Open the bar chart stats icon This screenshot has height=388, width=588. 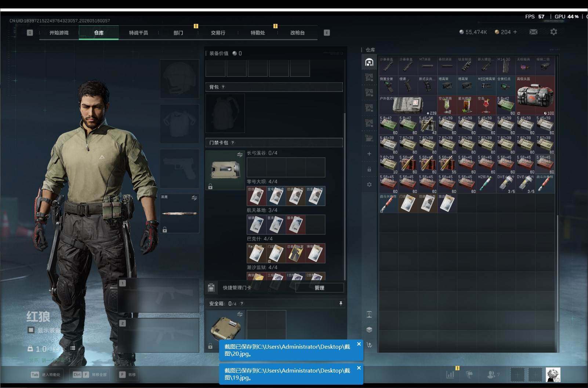point(450,374)
